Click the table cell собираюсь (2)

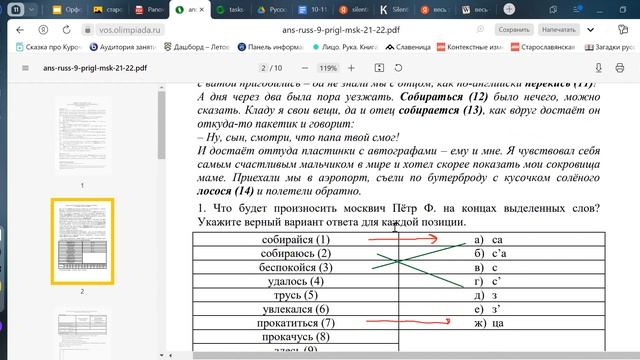[x=296, y=253]
